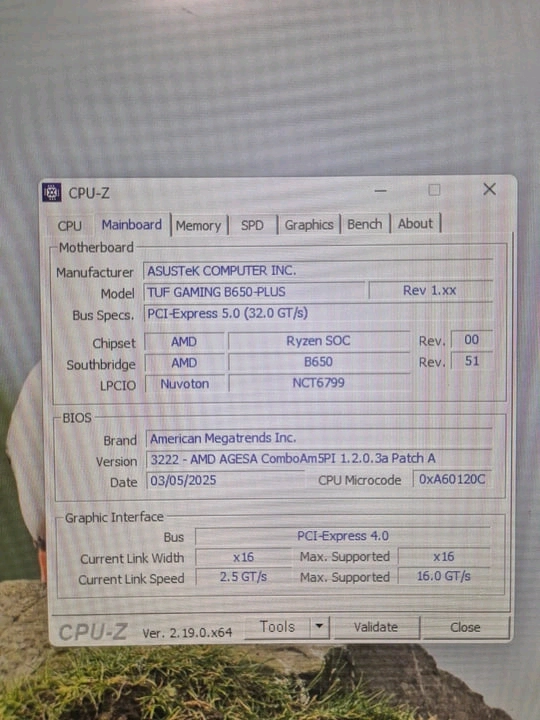Screen dimensions: 540x720
Task: Switch to the CPU tab
Action: pyautogui.click(x=70, y=225)
